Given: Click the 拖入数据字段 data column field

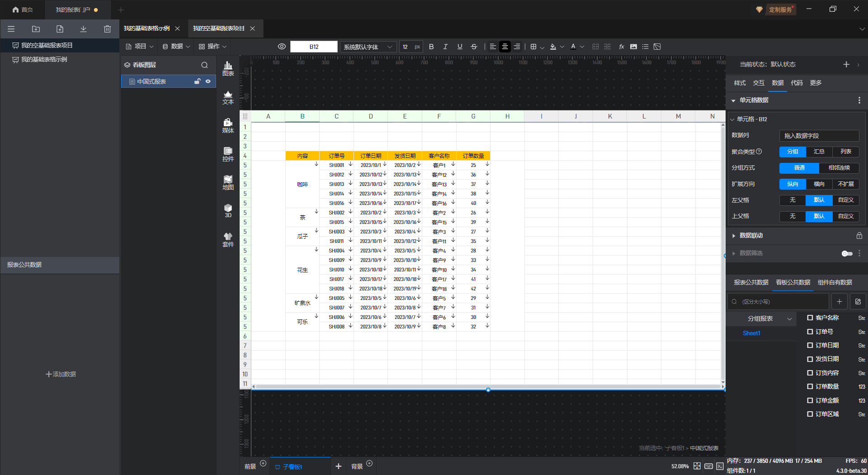Looking at the screenshot, I should point(819,136).
